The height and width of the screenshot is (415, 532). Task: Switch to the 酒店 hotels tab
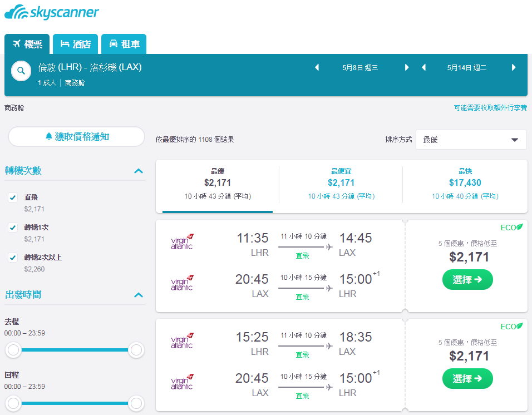[75, 44]
